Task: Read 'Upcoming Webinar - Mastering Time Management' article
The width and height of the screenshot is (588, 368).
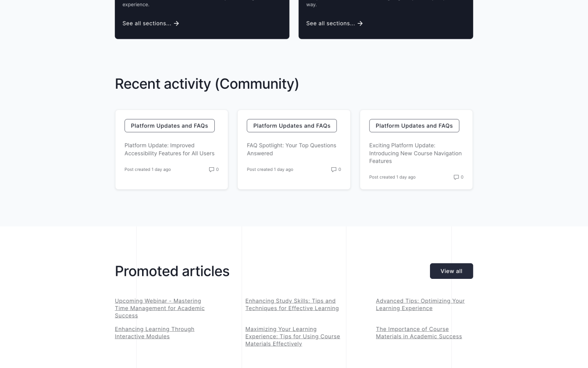Action: (x=160, y=308)
